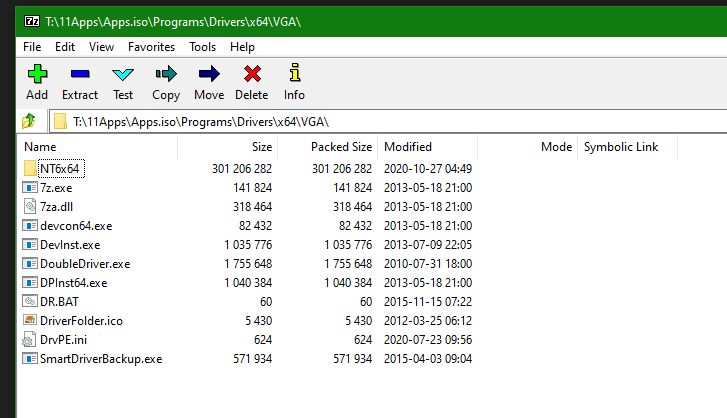
Task: Select the devcon64.exe file name
Action: tap(76, 226)
